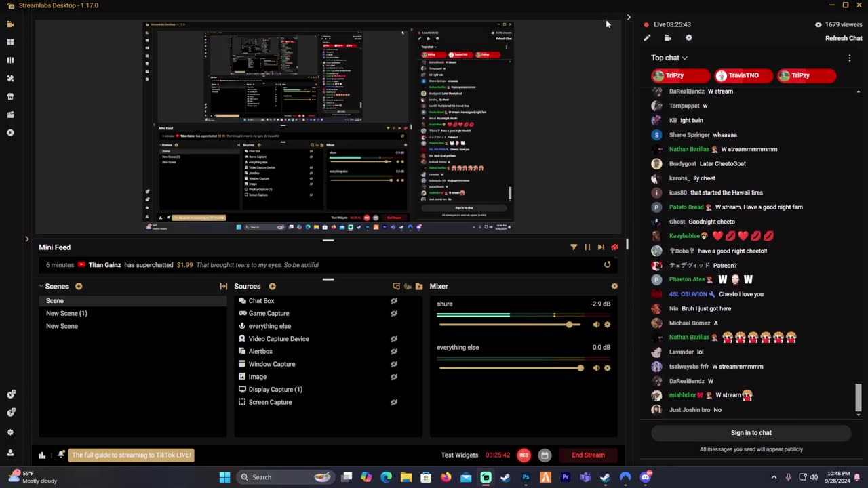Screen dimensions: 868x488
Task: Toggle visibility of Chat Box source
Action: 393,301
